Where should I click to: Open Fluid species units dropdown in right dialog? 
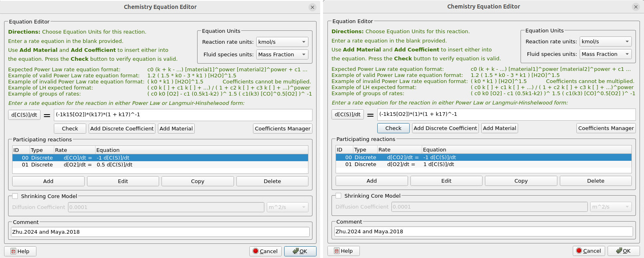[606, 54]
